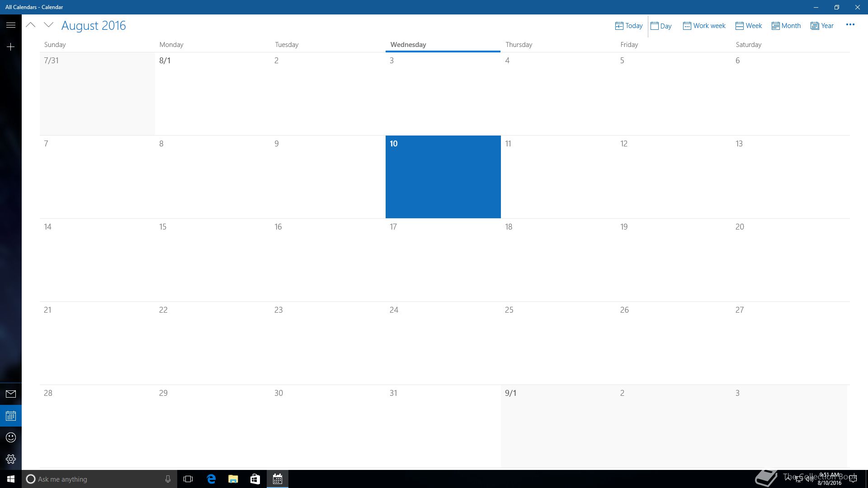Click the Wednesday column header
Image resolution: width=868 pixels, height=488 pixels.
pos(408,45)
